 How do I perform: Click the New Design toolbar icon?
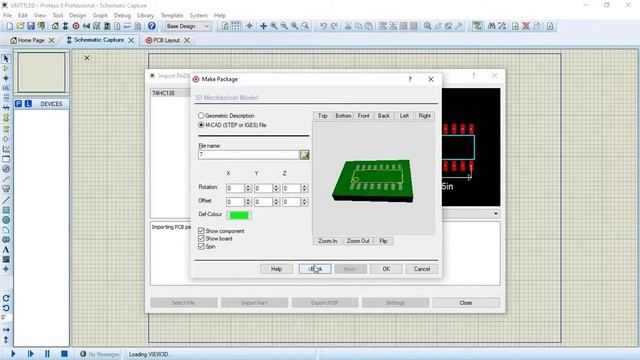(x=10, y=26)
